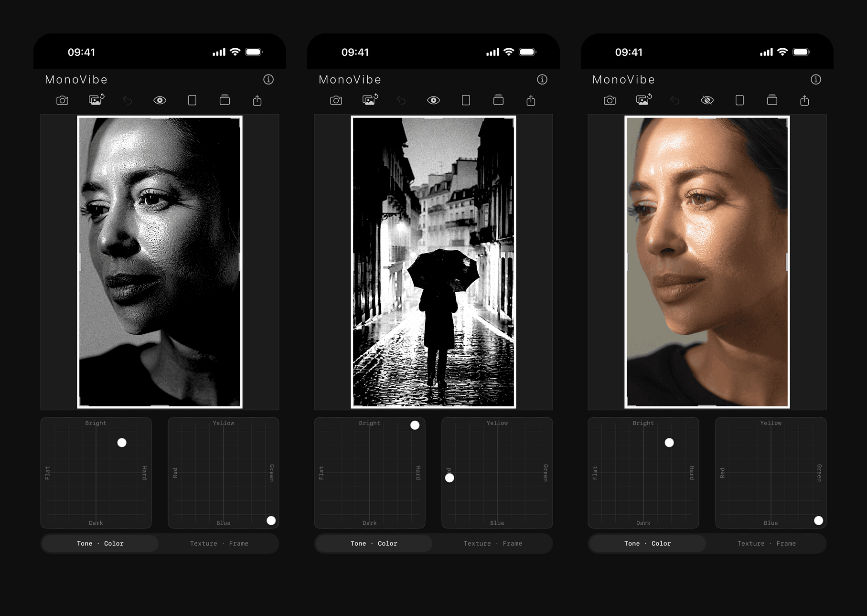Image resolution: width=867 pixels, height=616 pixels.
Task: Undo last change on the color portrait screen
Action: pyautogui.click(x=675, y=100)
